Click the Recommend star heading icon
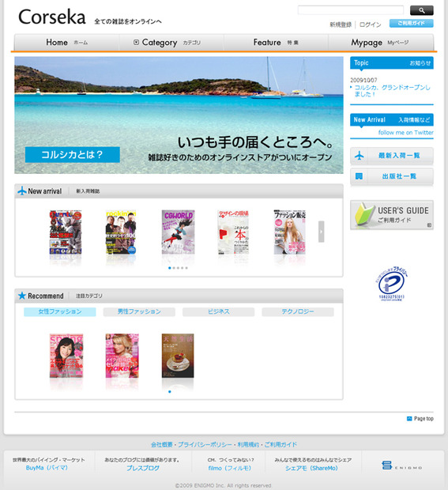The height and width of the screenshot is (490, 448). (x=21, y=296)
